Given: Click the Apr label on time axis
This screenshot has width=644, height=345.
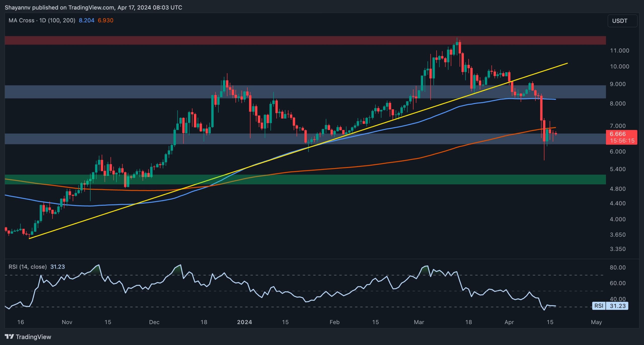Looking at the screenshot, I should pyautogui.click(x=509, y=322).
